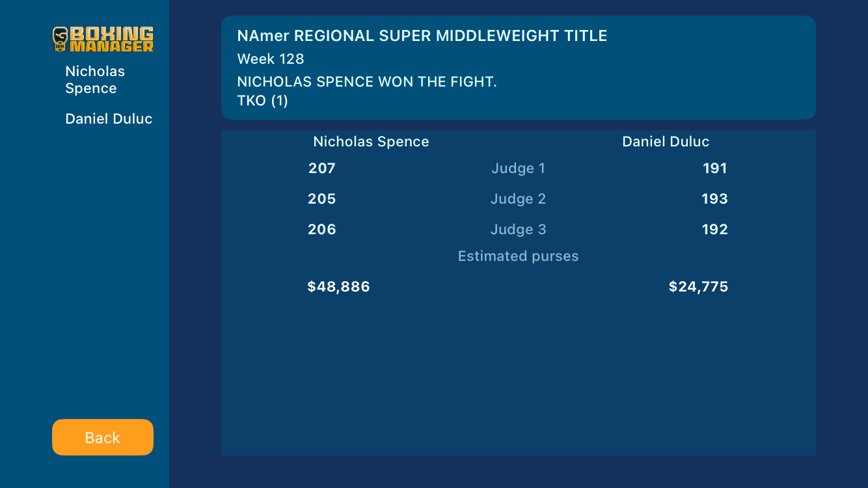This screenshot has width=868, height=488.
Task: Click the Estimated purses label
Action: (x=518, y=256)
